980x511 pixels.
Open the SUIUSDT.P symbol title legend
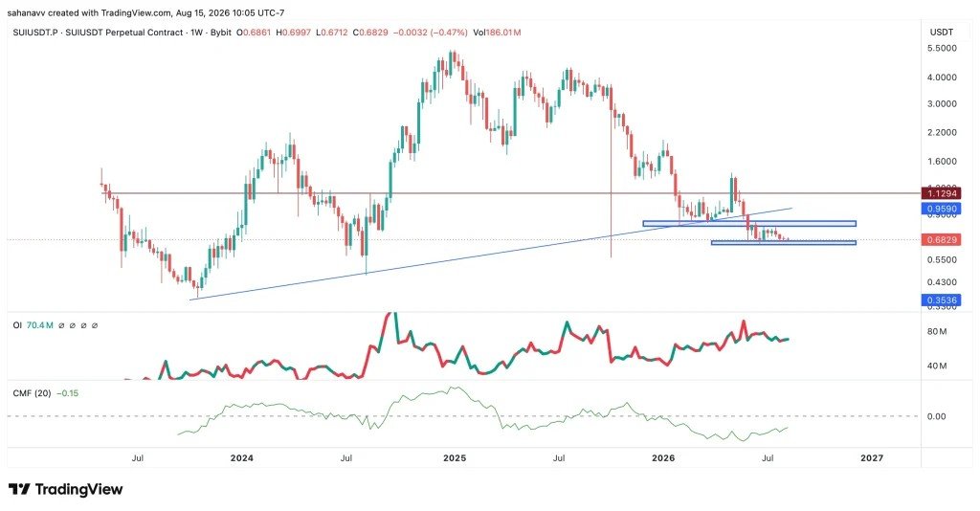[x=122, y=33]
